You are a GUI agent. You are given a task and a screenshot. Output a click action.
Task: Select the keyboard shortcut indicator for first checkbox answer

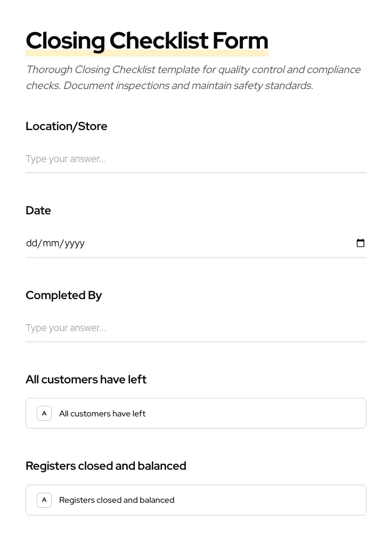point(44,413)
